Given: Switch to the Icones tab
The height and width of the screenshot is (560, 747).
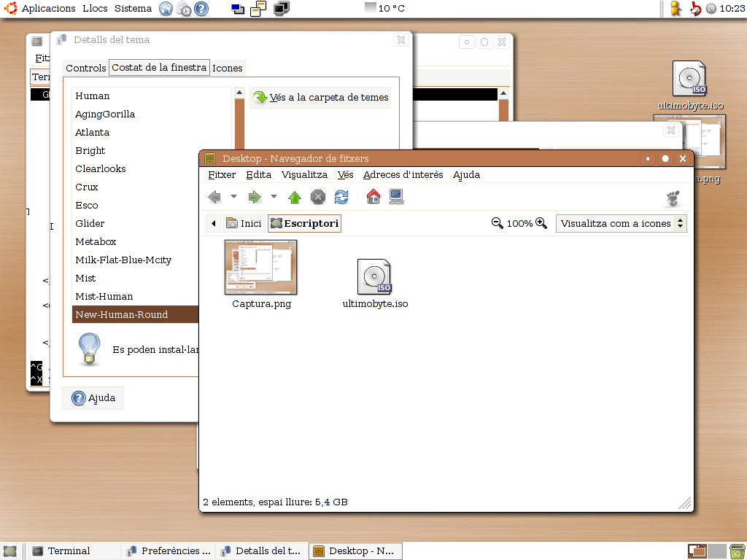Looking at the screenshot, I should click(x=228, y=68).
